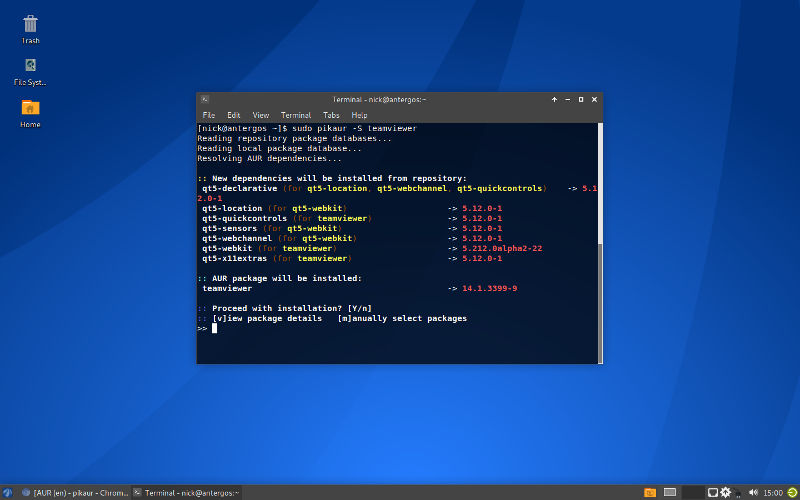The image size is (800, 500).
Task: Open the View menu in Terminal
Action: 261,115
